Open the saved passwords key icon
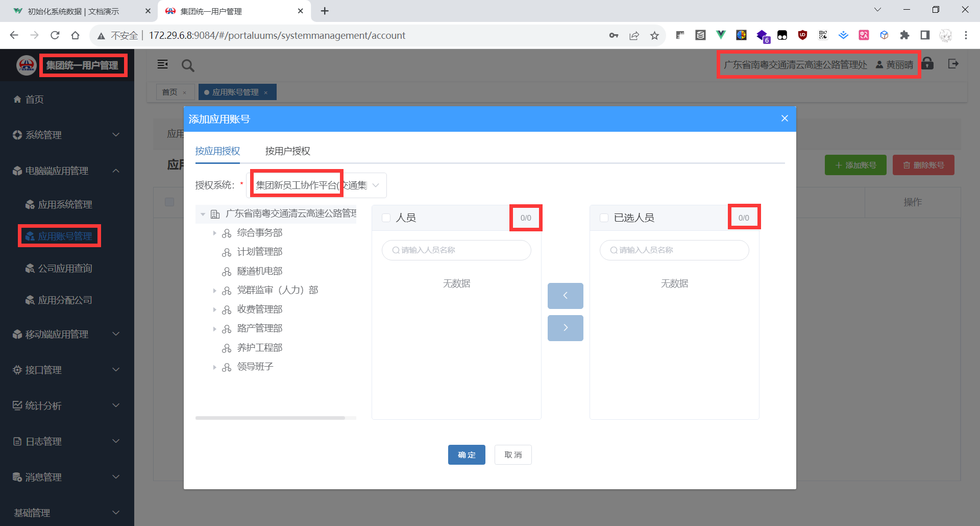 [x=614, y=35]
